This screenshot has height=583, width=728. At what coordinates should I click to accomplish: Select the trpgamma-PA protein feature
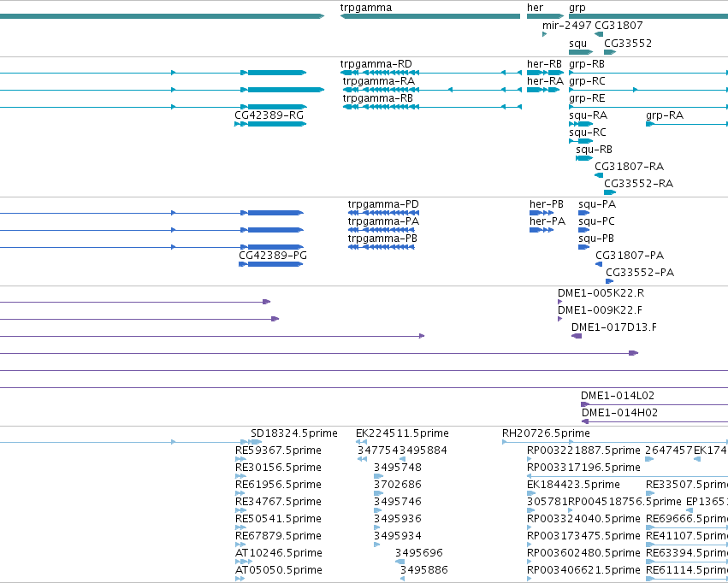[x=383, y=230]
